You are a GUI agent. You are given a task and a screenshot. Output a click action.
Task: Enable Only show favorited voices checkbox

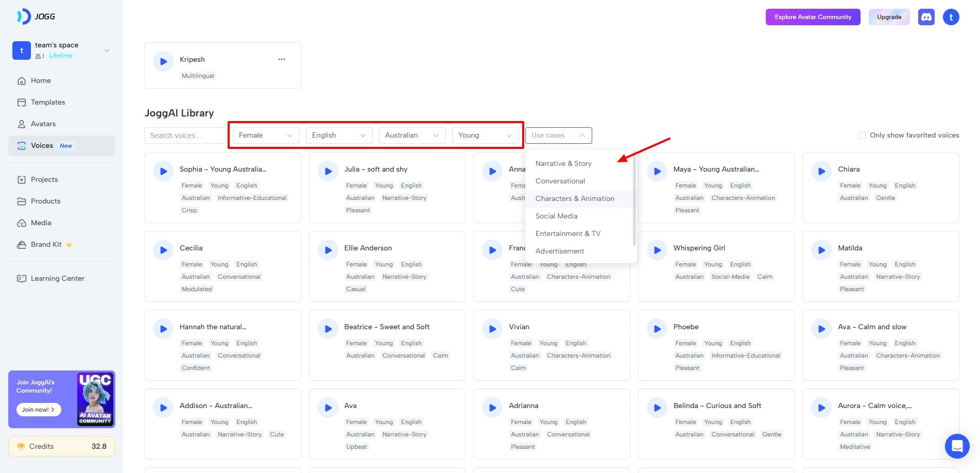[862, 136]
